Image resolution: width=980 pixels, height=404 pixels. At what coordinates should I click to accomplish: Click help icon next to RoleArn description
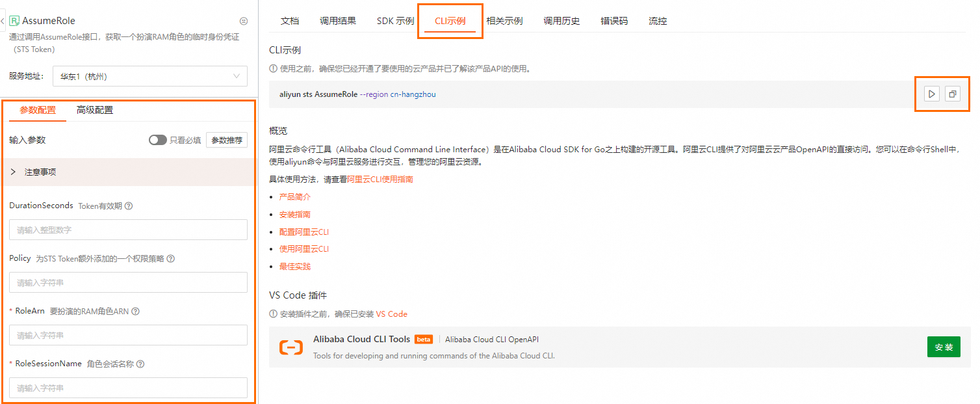(135, 312)
